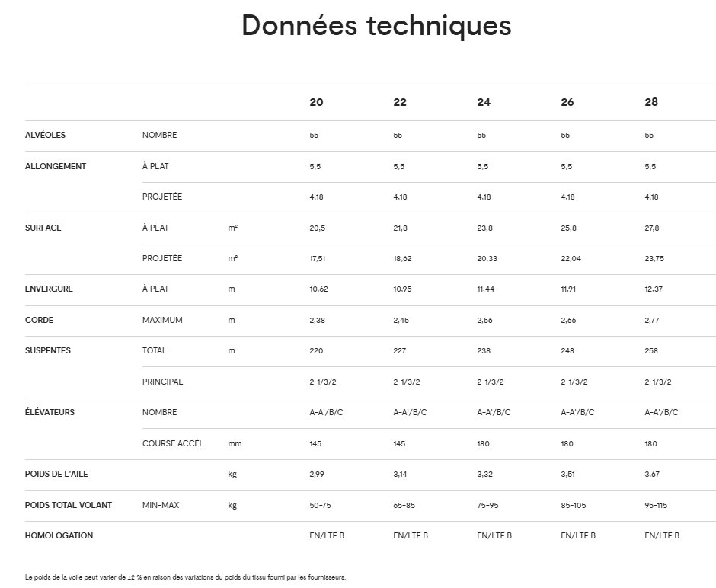716x588 pixels.
Task: Click the ALVÉOLES row label
Action: tap(46, 135)
